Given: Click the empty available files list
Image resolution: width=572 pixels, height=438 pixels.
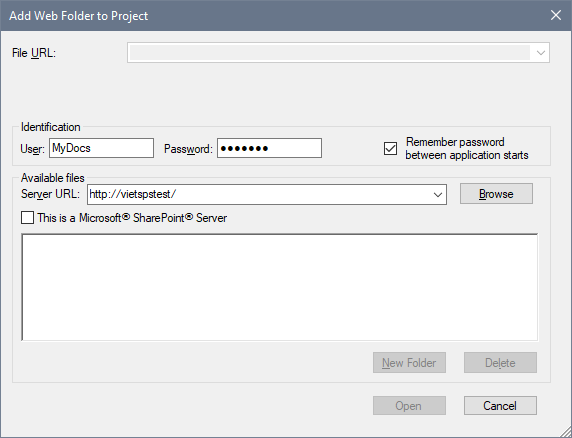Looking at the screenshot, I should [x=279, y=287].
